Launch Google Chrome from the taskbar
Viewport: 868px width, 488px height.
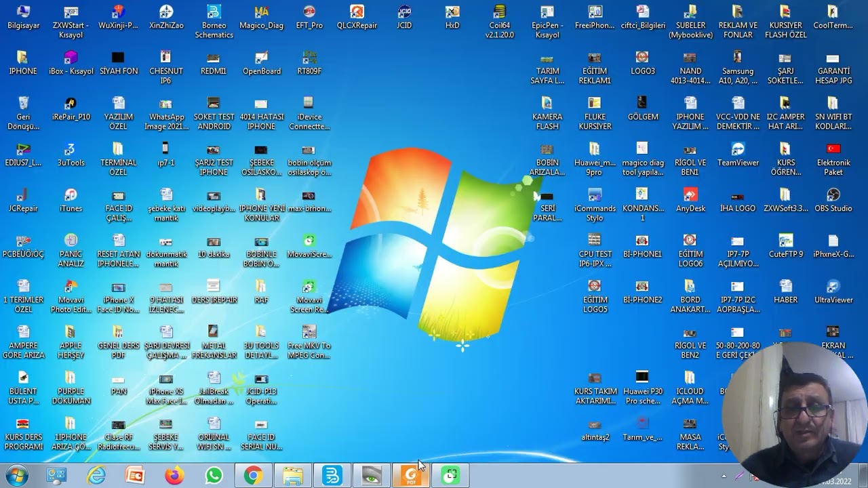coord(253,476)
